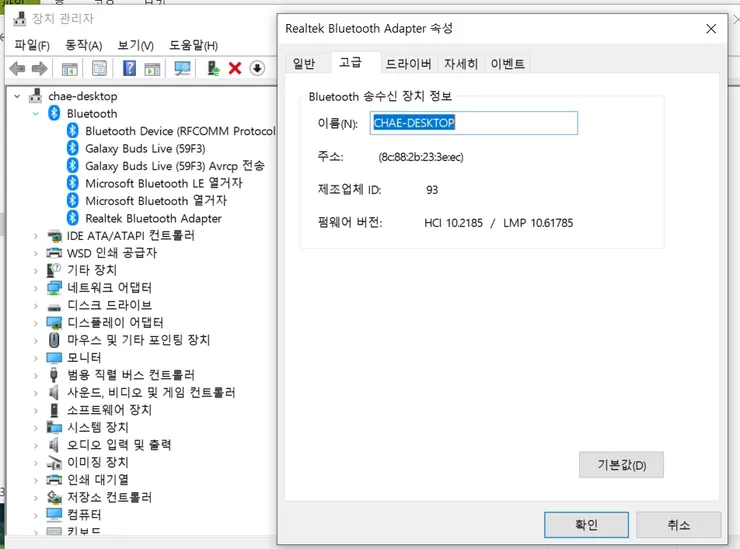Image resolution: width=740 pixels, height=549 pixels.
Task: Click the address text (8c:88:2b:23:3e:ec)
Action: click(420, 157)
